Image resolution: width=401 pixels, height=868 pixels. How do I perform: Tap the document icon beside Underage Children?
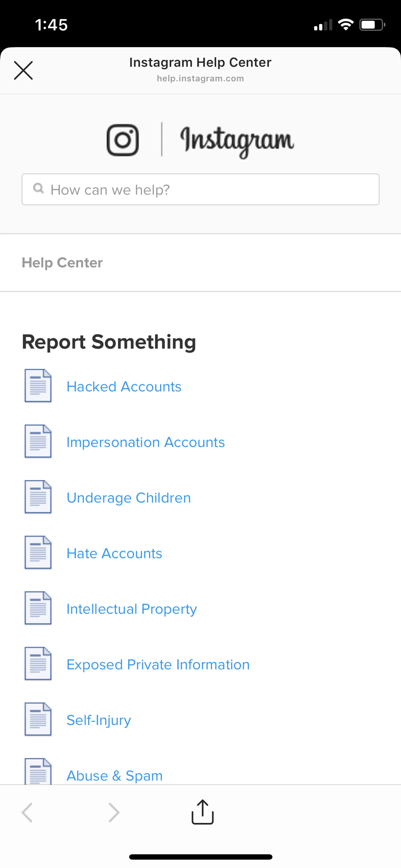click(x=38, y=497)
